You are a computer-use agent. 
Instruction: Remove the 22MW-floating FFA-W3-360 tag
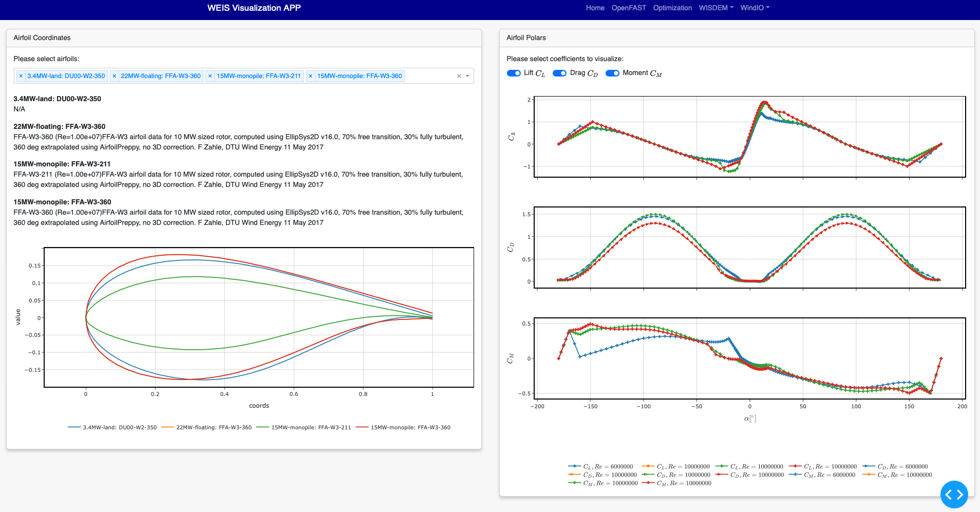114,76
